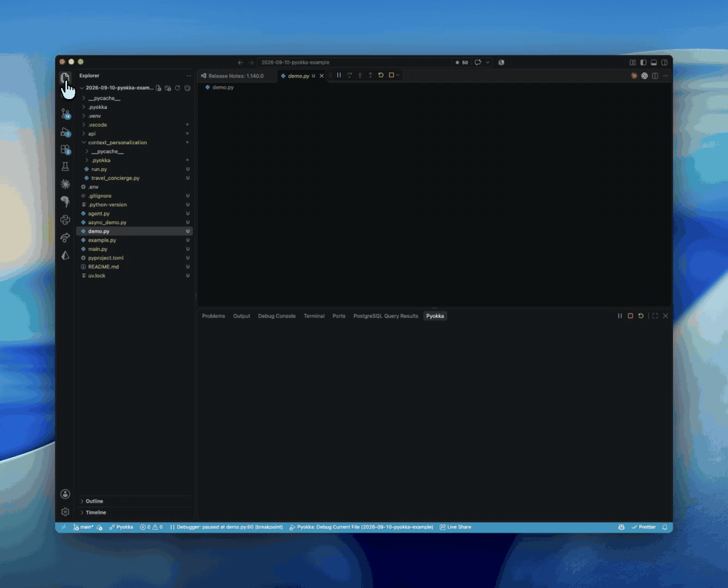Image resolution: width=728 pixels, height=588 pixels.
Task: Click Prettier in the status bar
Action: [644, 527]
